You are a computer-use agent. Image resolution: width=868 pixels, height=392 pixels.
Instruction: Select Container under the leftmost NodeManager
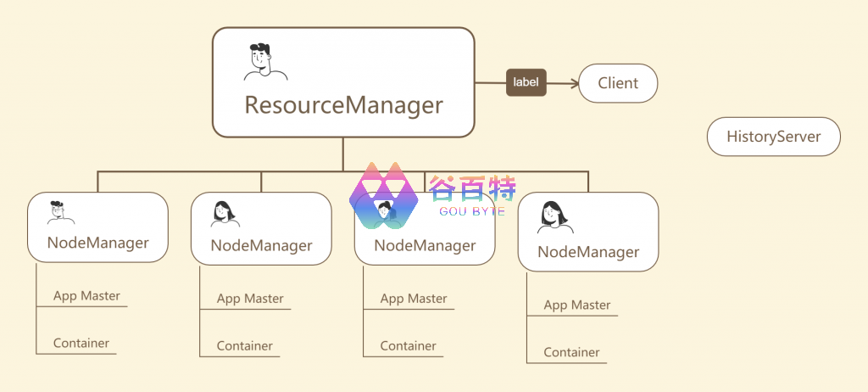81,344
